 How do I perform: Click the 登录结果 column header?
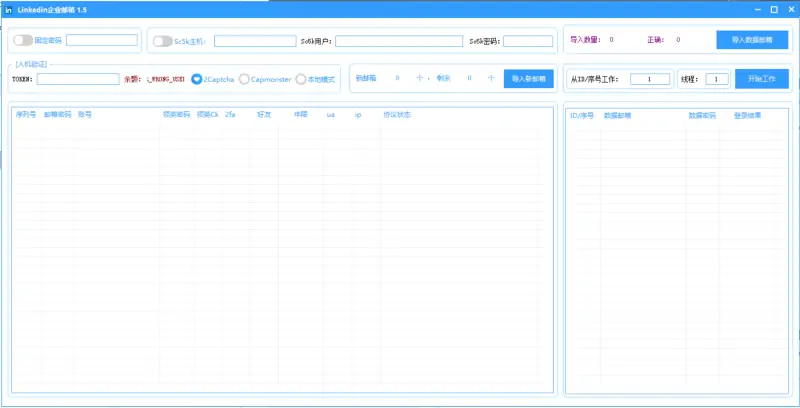[x=747, y=115]
